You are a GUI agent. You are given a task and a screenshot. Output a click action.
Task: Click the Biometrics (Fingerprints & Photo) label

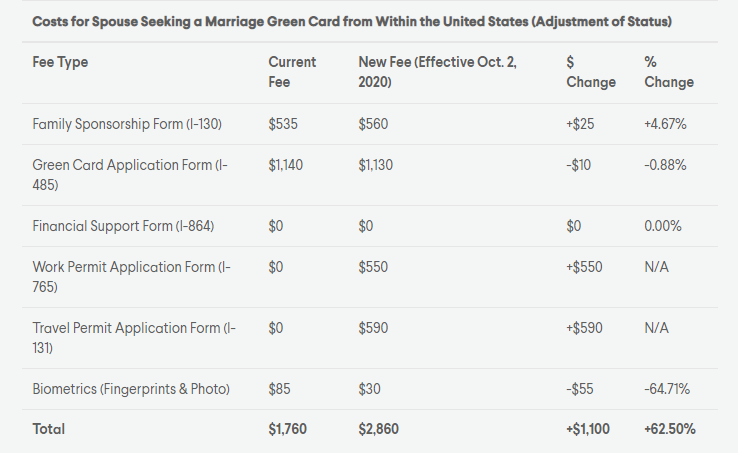click(131, 389)
